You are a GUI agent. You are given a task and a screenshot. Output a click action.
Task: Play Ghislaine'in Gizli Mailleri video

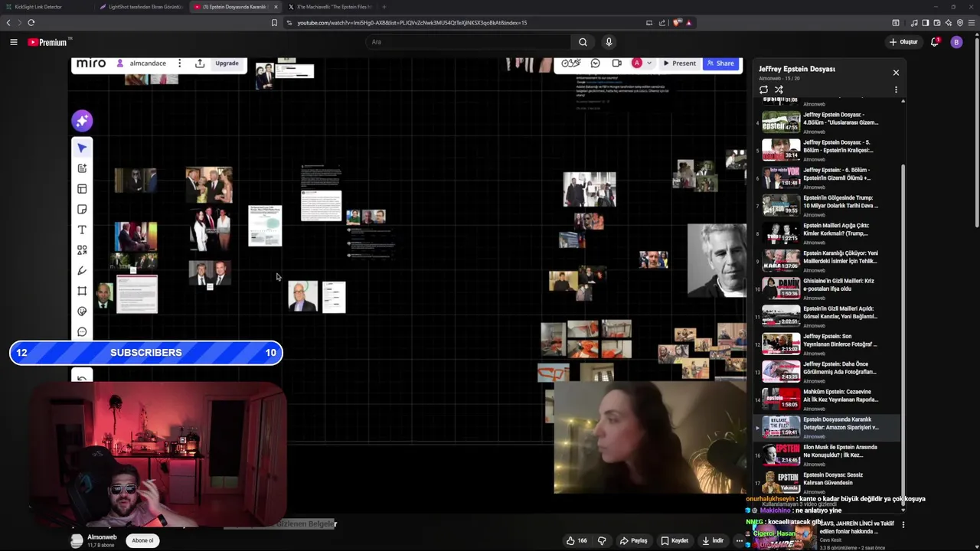(x=827, y=288)
